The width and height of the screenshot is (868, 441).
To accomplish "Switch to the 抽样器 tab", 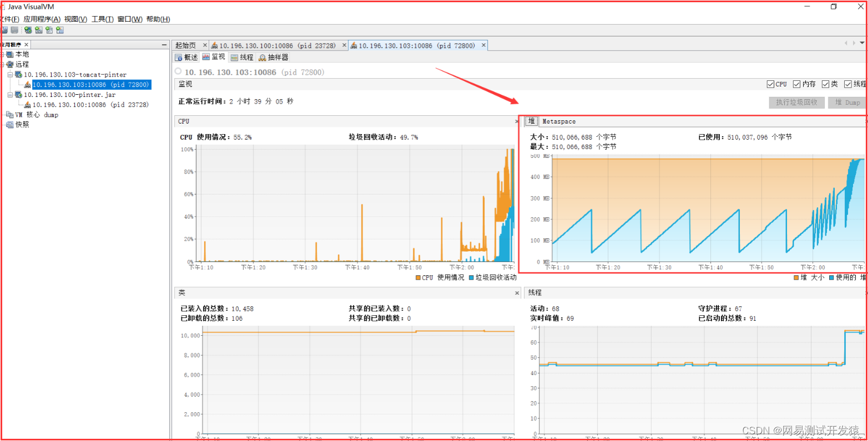I will coord(273,57).
